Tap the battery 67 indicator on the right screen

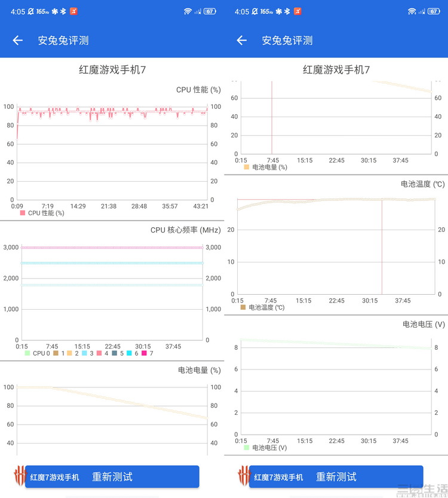[434, 11]
